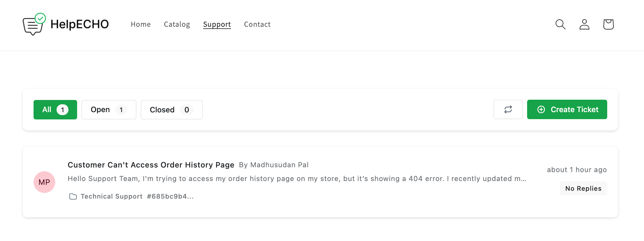Filter tickets by Open status

109,110
